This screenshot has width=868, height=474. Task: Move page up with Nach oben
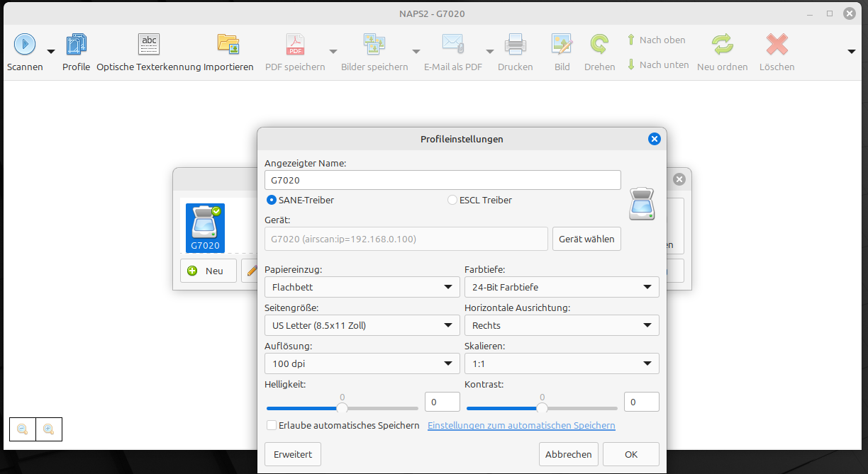657,40
